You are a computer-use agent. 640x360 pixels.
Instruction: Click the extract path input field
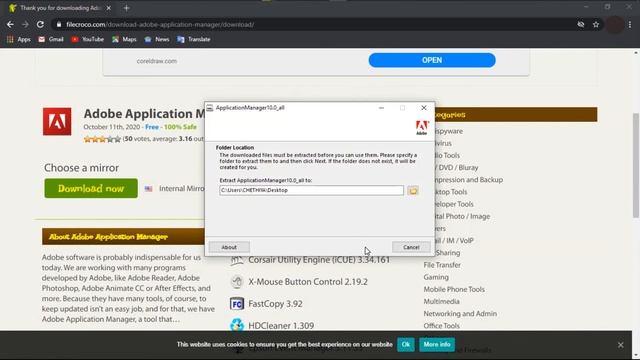pyautogui.click(x=311, y=190)
